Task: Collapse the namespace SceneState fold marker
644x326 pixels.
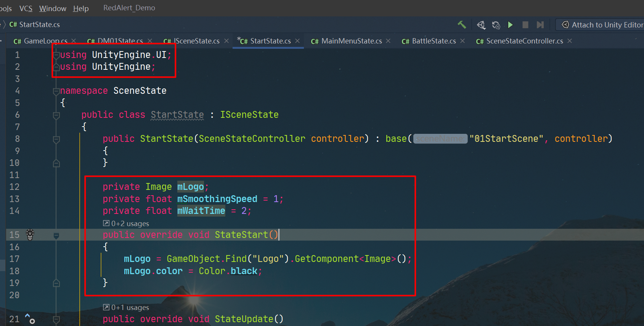Action: [56, 91]
